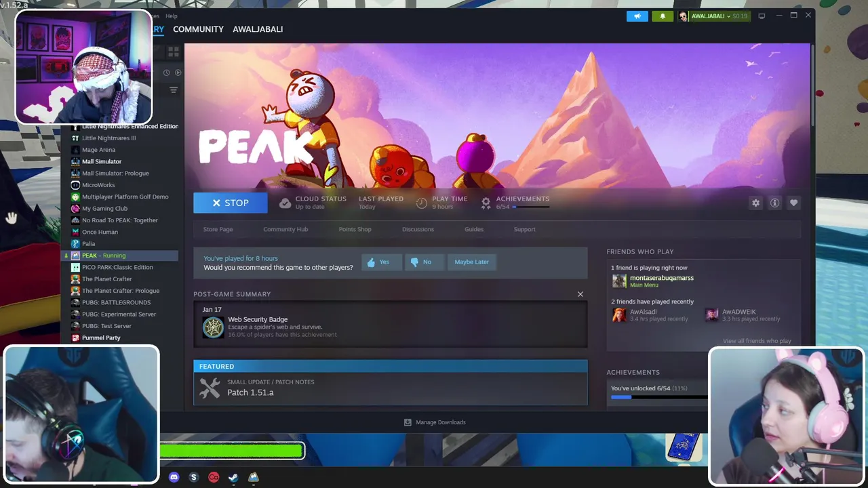Open Patch 1.51.a featured news

(391, 388)
